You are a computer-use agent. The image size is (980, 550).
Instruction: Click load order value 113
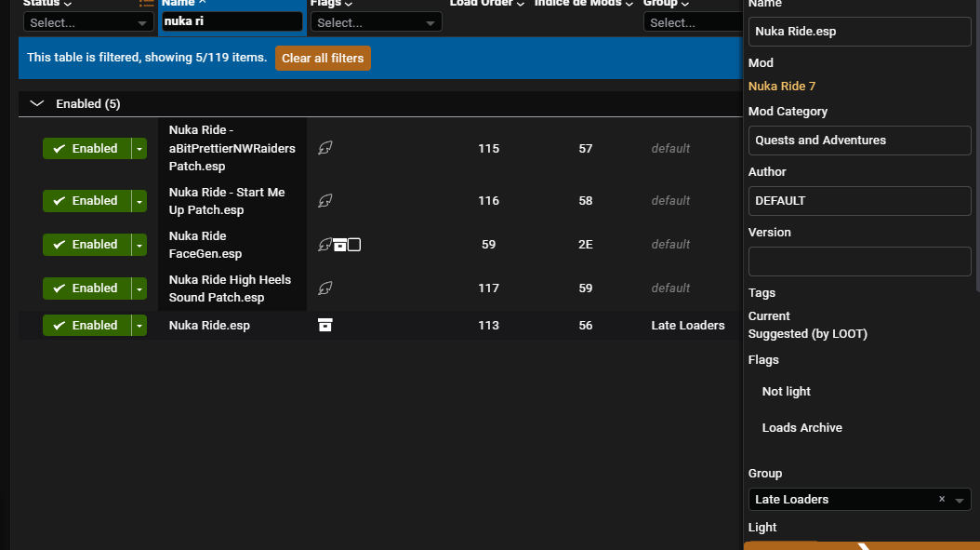488,326
